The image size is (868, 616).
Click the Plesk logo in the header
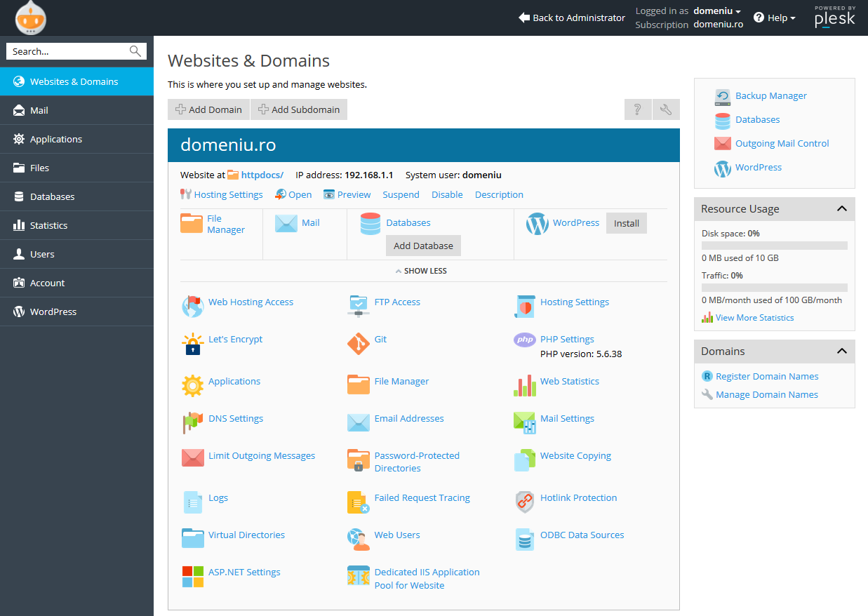point(834,18)
